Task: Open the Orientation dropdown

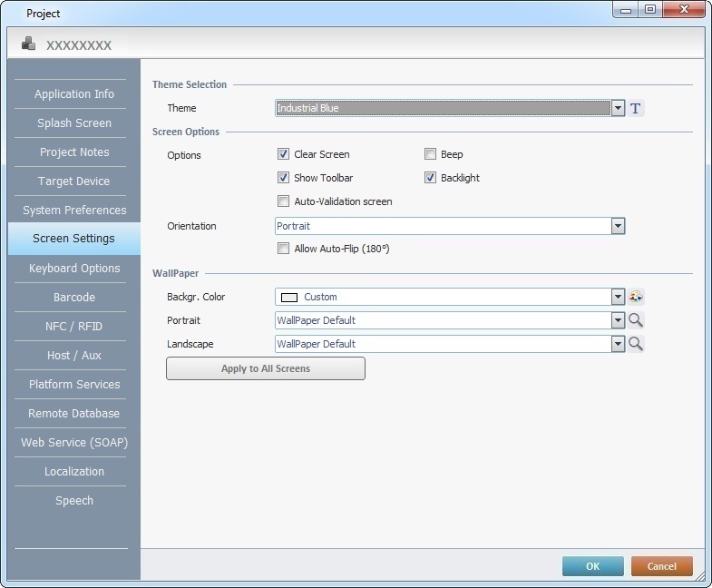Action: click(x=618, y=226)
